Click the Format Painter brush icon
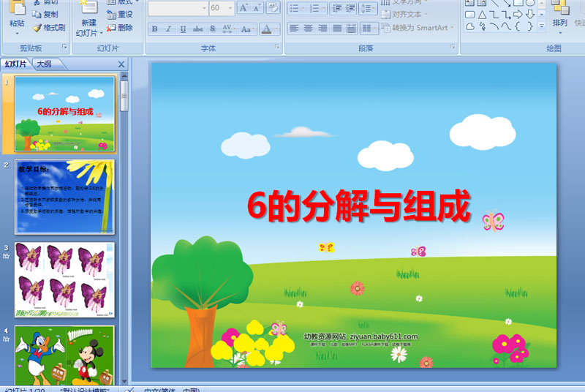585x392 pixels. pyautogui.click(x=37, y=28)
